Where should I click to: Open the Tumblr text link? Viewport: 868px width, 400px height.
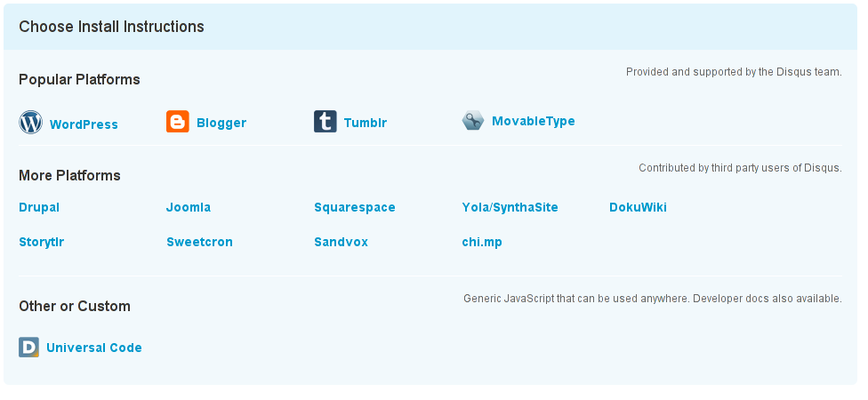(366, 124)
